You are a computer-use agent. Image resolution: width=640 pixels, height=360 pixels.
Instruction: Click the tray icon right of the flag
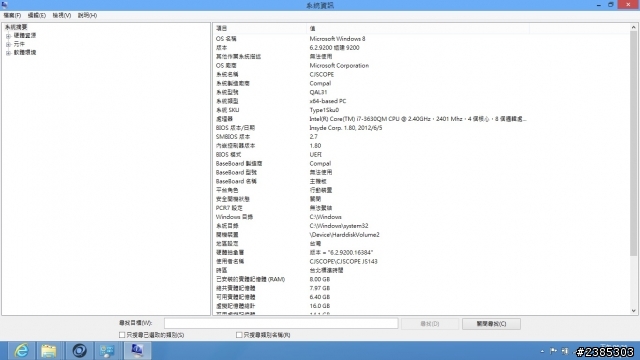pos(565,351)
